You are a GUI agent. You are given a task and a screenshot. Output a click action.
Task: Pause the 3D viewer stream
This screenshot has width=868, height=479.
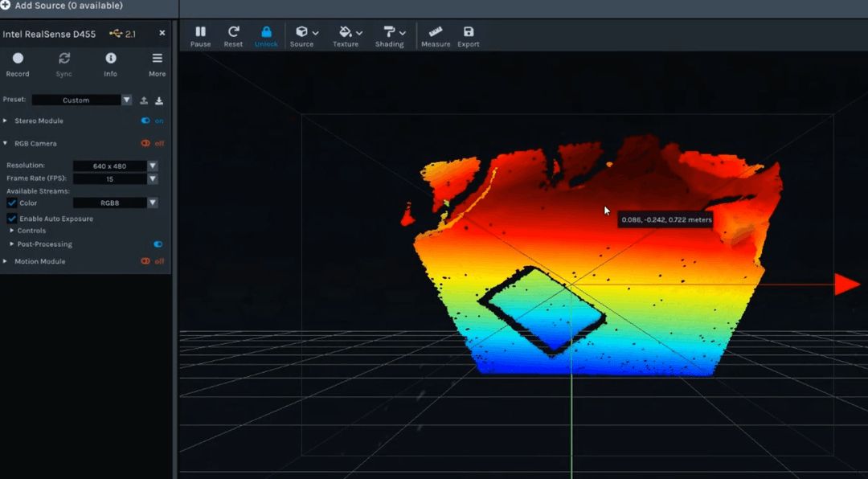pyautogui.click(x=200, y=35)
